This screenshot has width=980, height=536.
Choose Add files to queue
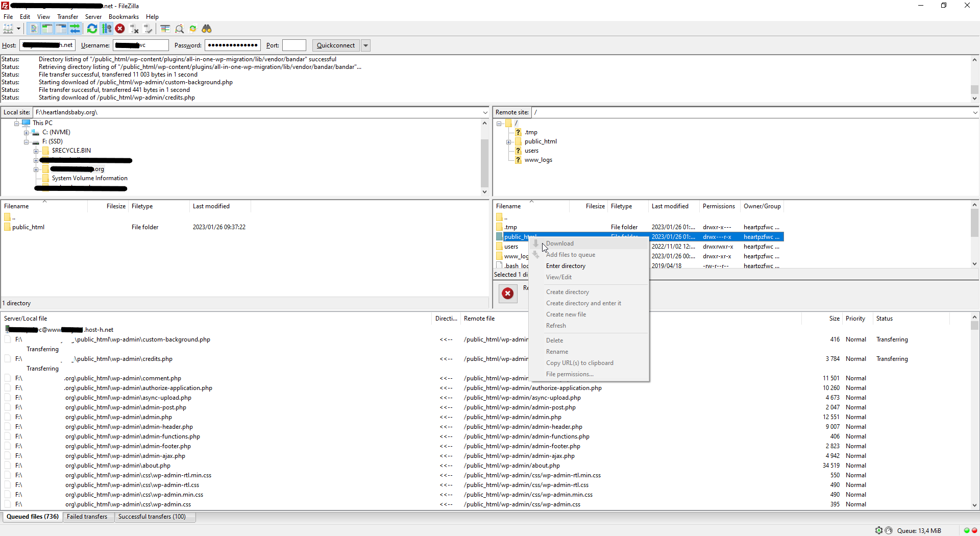coord(589,255)
